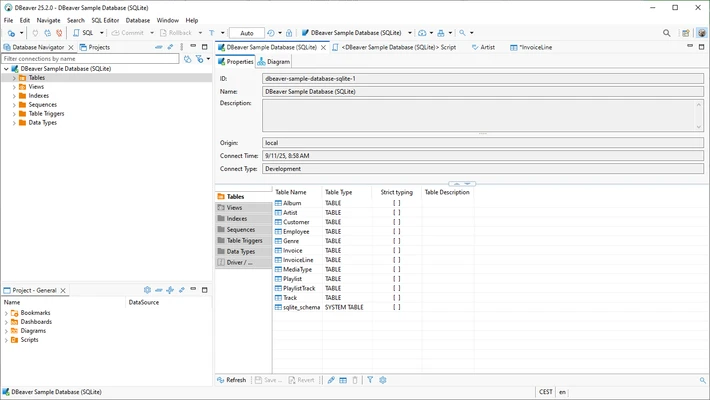This screenshot has width=710, height=400.
Task: Click the Connect plug icon in toolbar
Action: 35,33
